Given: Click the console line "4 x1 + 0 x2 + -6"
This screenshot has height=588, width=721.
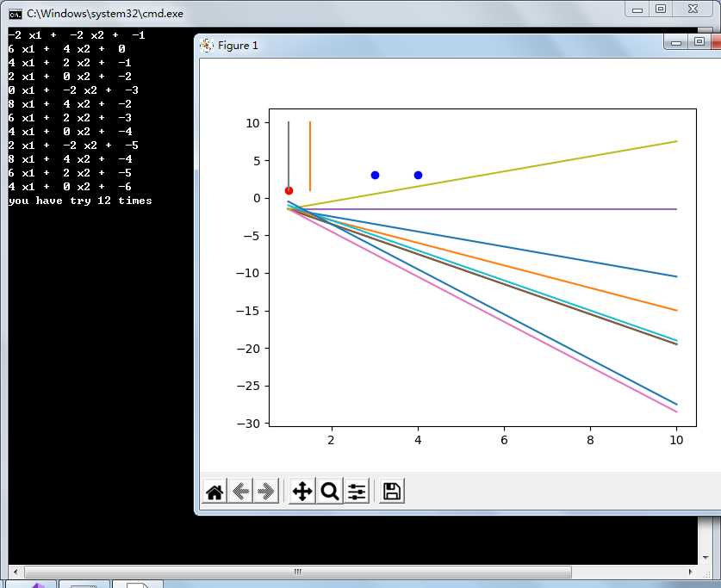Looking at the screenshot, I should [x=70, y=187].
